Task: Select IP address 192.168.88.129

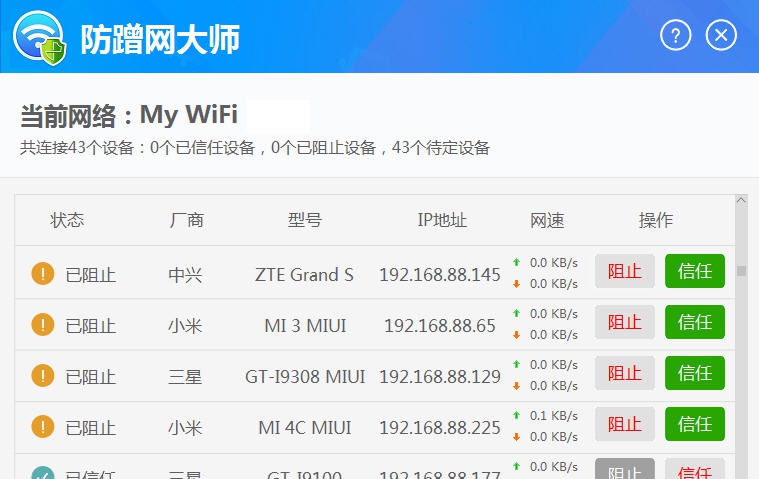Action: 440,376
